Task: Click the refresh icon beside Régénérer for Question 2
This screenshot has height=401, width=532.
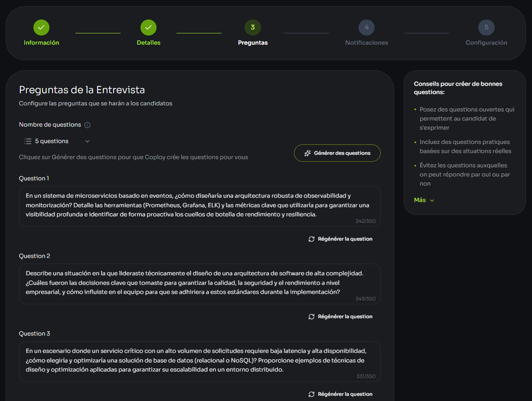Action: point(311,316)
